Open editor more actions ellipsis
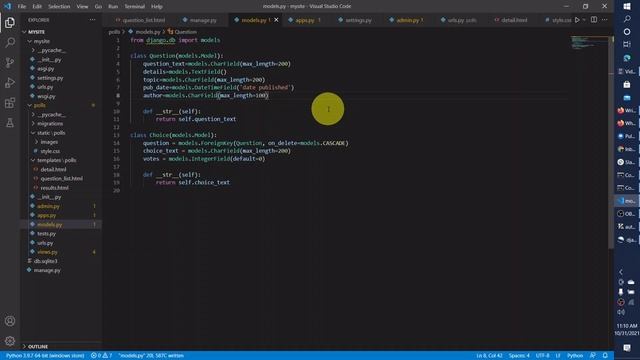The image size is (640, 360). click(x=604, y=20)
